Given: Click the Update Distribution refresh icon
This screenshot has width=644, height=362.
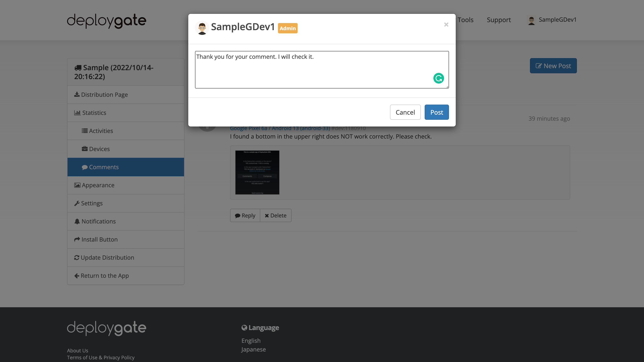Looking at the screenshot, I should click(77, 257).
